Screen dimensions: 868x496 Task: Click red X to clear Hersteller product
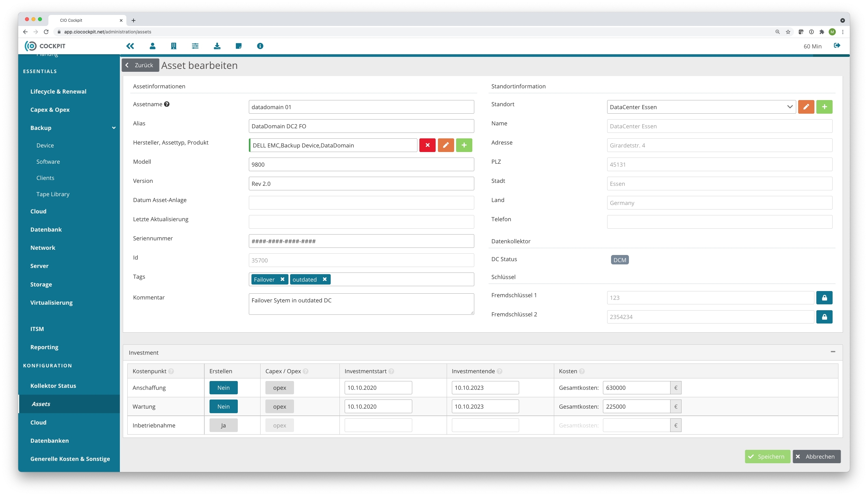point(427,145)
